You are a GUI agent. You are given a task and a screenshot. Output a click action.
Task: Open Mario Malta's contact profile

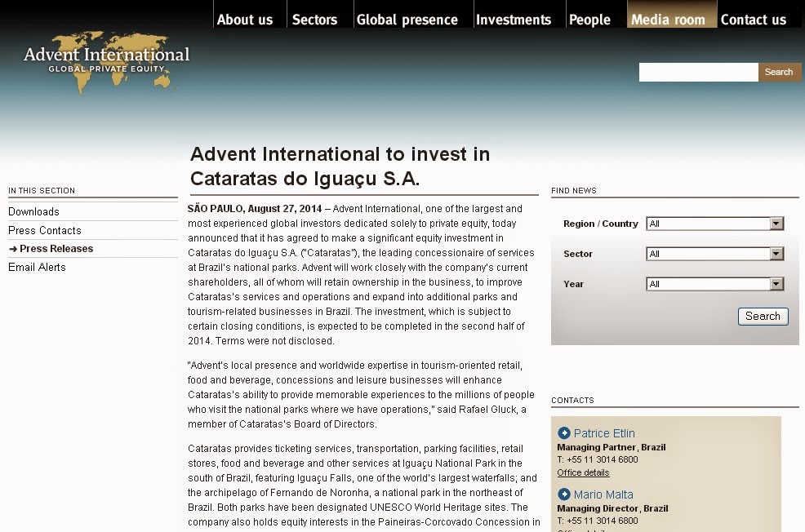coord(603,494)
